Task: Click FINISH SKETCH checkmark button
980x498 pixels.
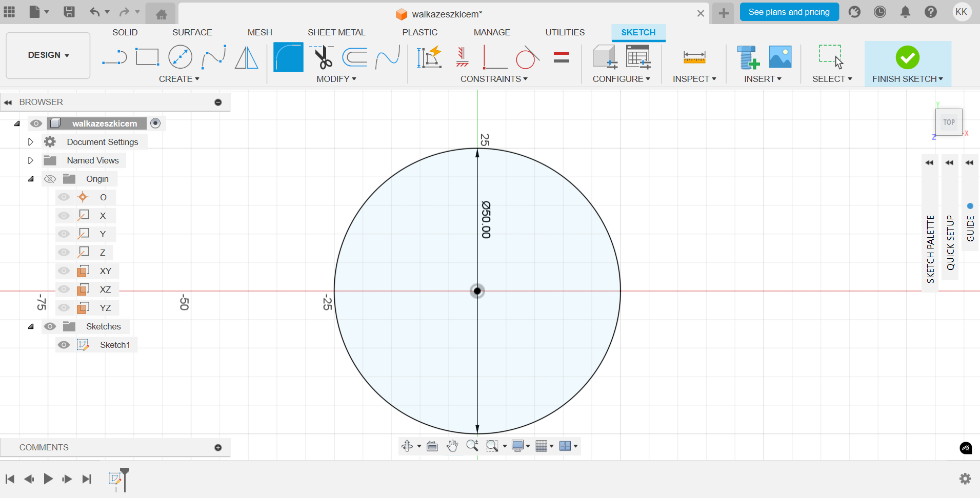Action: pos(908,57)
